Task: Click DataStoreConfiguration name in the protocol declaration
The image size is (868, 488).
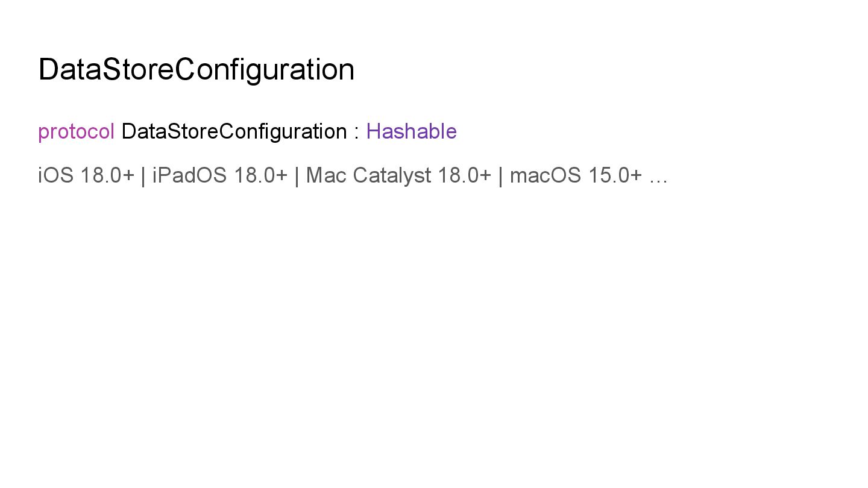Action: (x=234, y=131)
